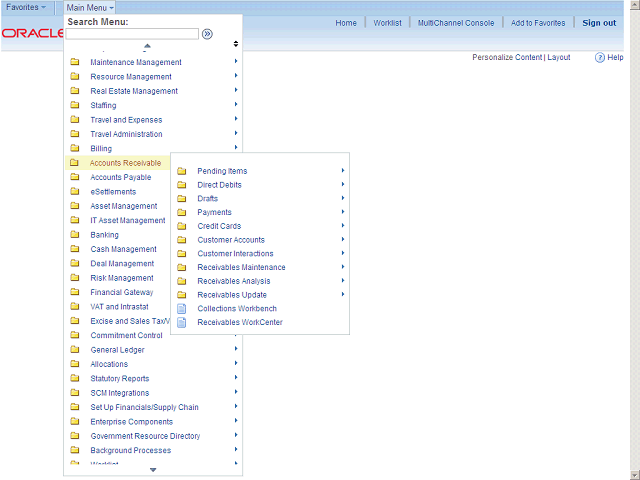Click the Banking folder icon
This screenshot has height=480, width=640.
click(74, 235)
